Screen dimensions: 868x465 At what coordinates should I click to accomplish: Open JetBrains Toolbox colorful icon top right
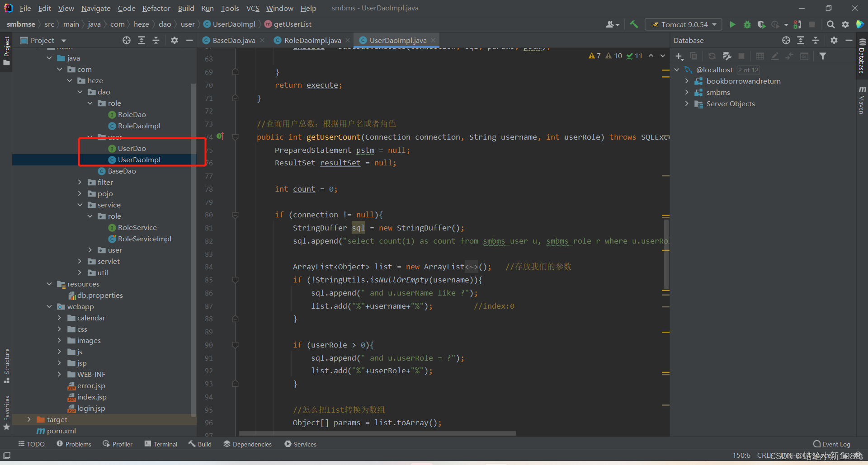(860, 24)
